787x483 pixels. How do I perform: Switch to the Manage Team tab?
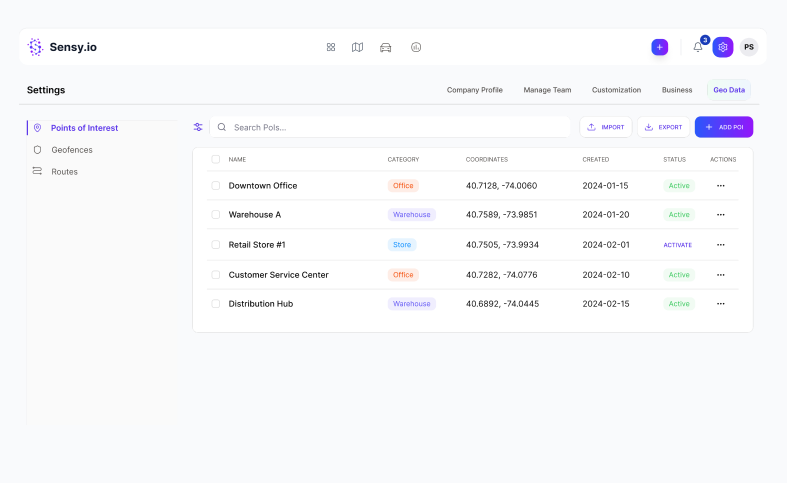click(x=547, y=90)
